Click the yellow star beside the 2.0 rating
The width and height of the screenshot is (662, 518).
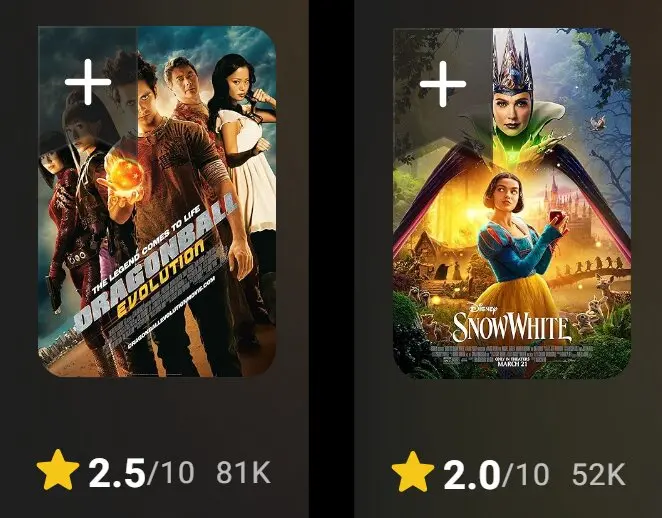click(412, 472)
